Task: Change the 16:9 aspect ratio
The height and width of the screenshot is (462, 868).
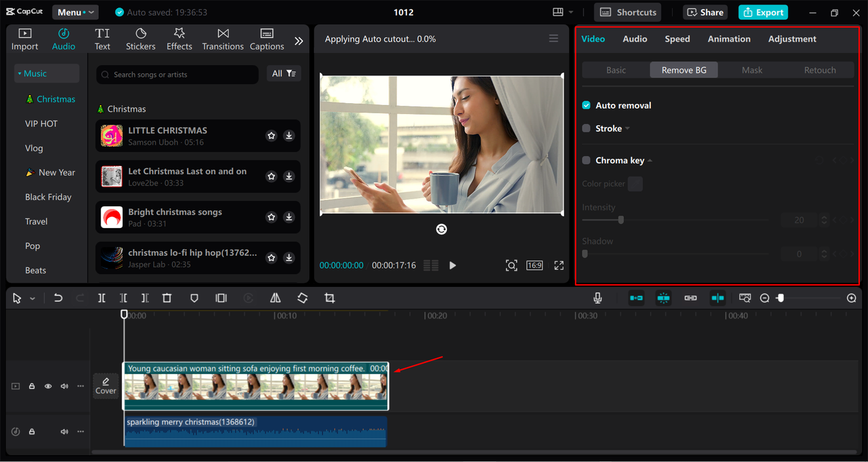Action: tap(534, 265)
